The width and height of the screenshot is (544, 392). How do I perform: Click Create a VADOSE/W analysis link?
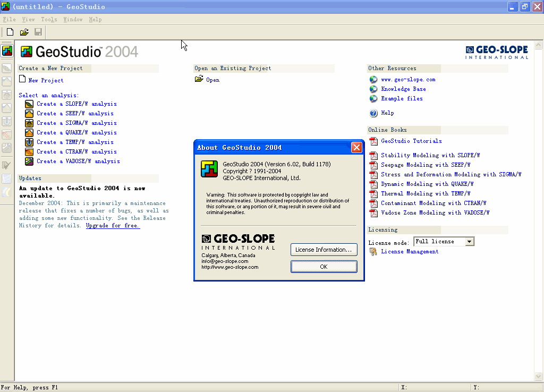(x=78, y=161)
